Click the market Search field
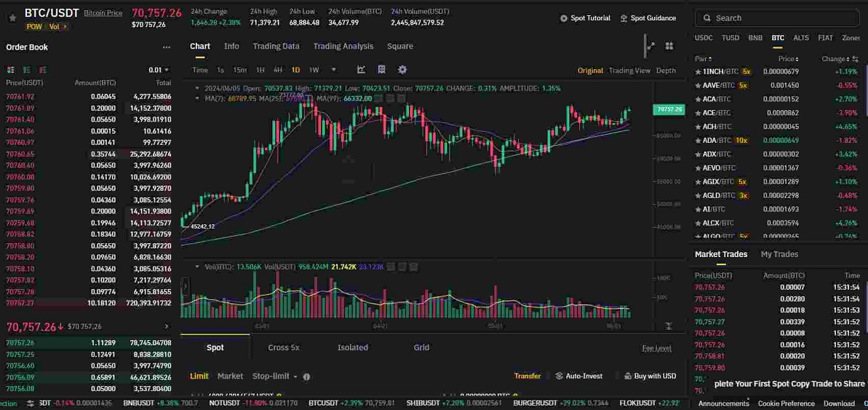The image size is (868, 410). pyautogui.click(x=776, y=18)
